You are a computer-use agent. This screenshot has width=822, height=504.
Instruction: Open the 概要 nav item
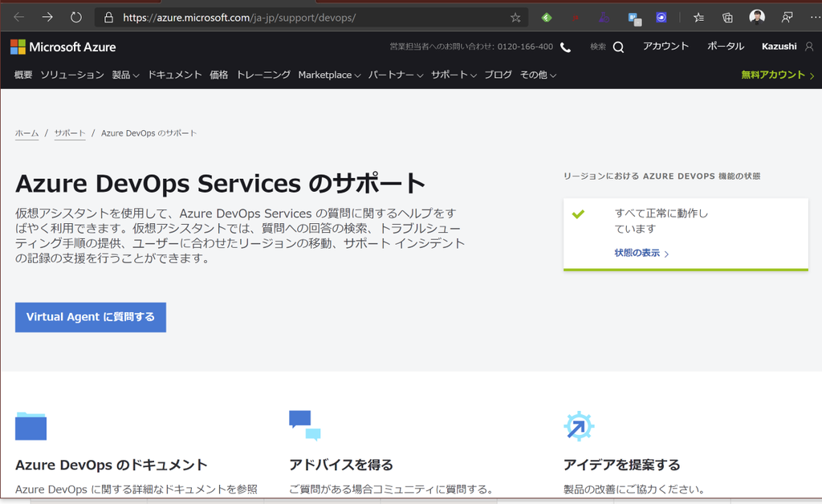point(23,75)
